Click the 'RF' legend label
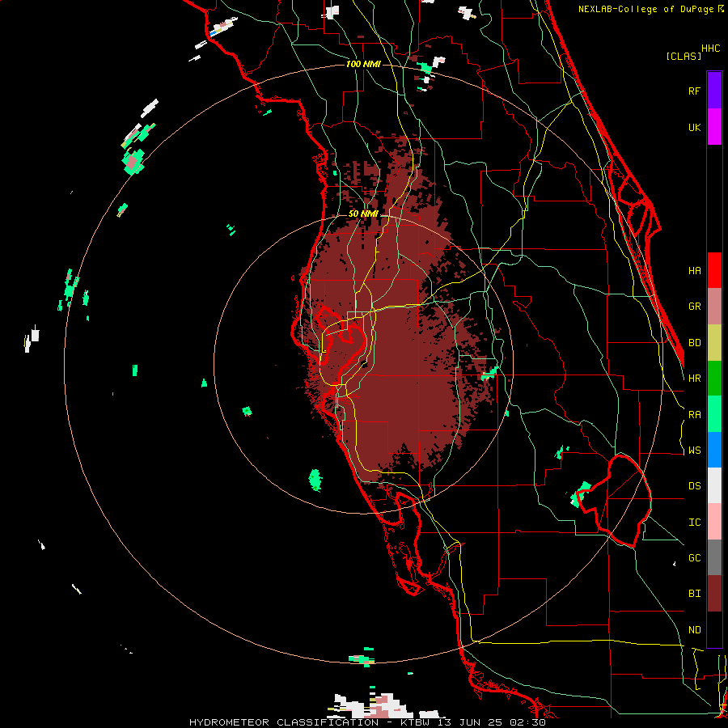Image resolution: width=728 pixels, height=728 pixels. coord(695,91)
